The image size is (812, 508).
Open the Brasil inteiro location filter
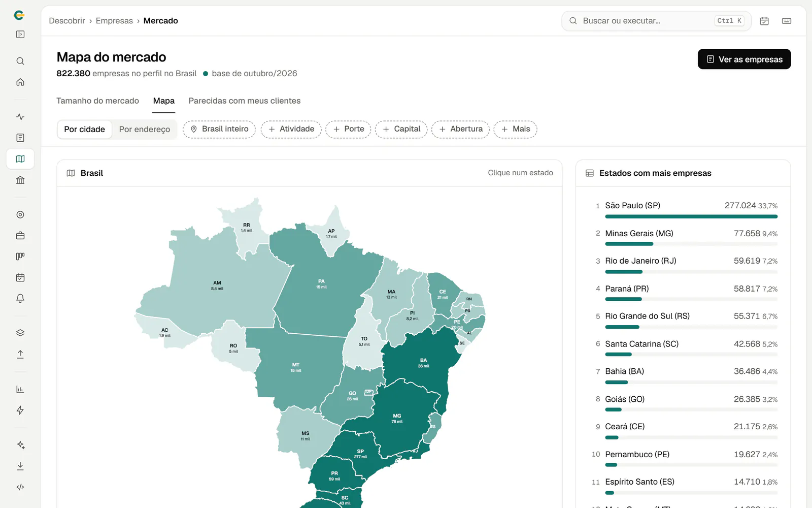219,129
